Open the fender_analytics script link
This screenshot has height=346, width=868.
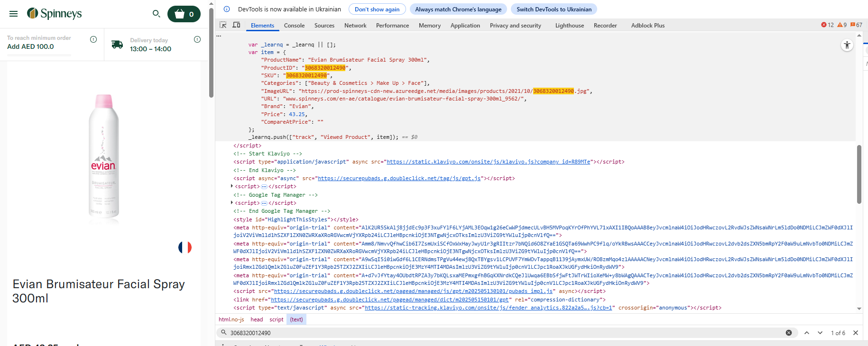pos(488,308)
